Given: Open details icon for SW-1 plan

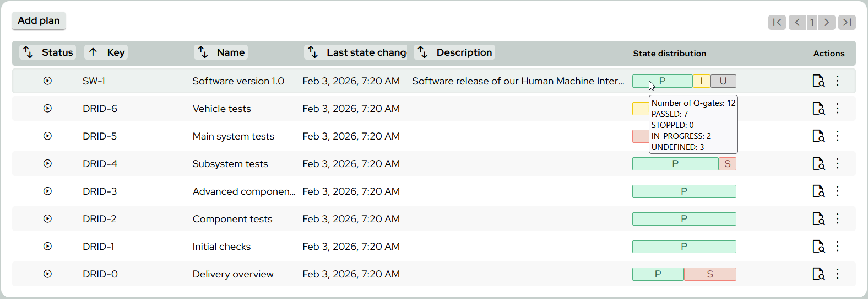Looking at the screenshot, I should click(818, 81).
